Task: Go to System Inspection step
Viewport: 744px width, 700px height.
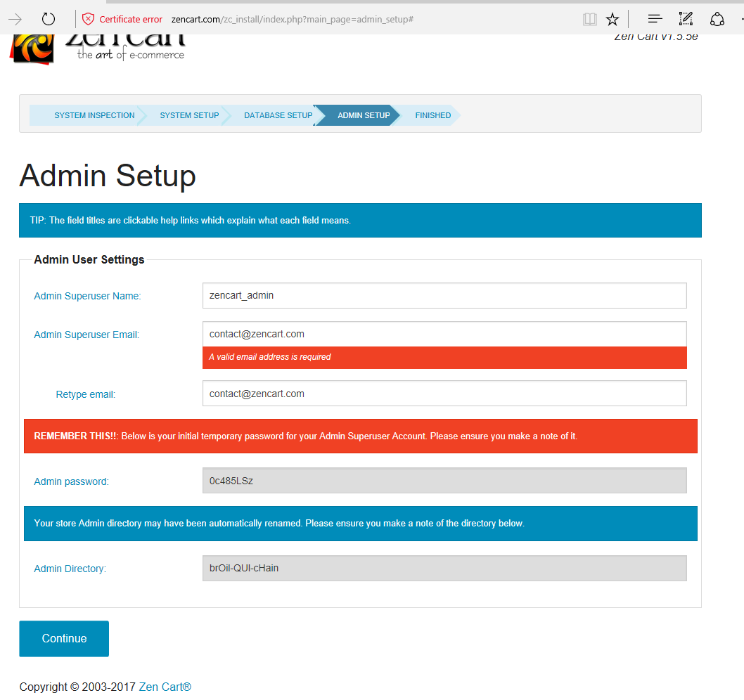Action: pos(94,115)
